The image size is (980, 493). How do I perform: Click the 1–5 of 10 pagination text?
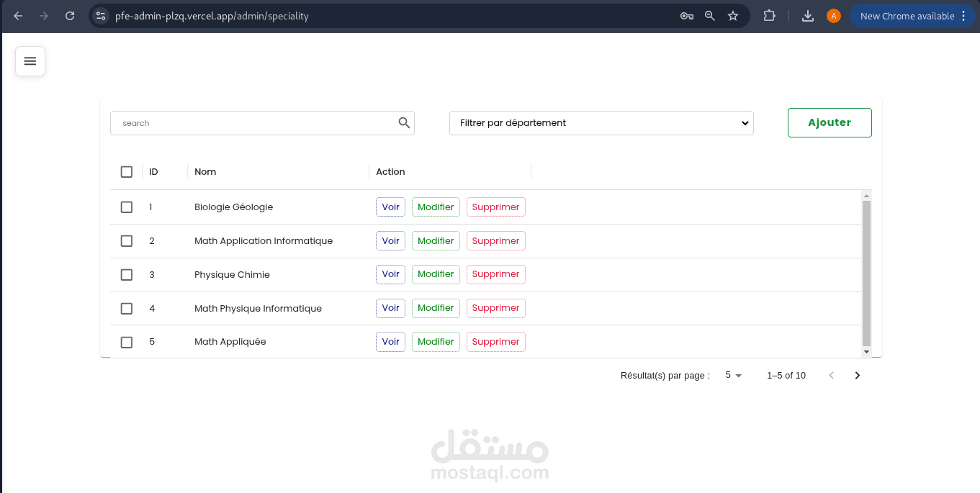[786, 375]
